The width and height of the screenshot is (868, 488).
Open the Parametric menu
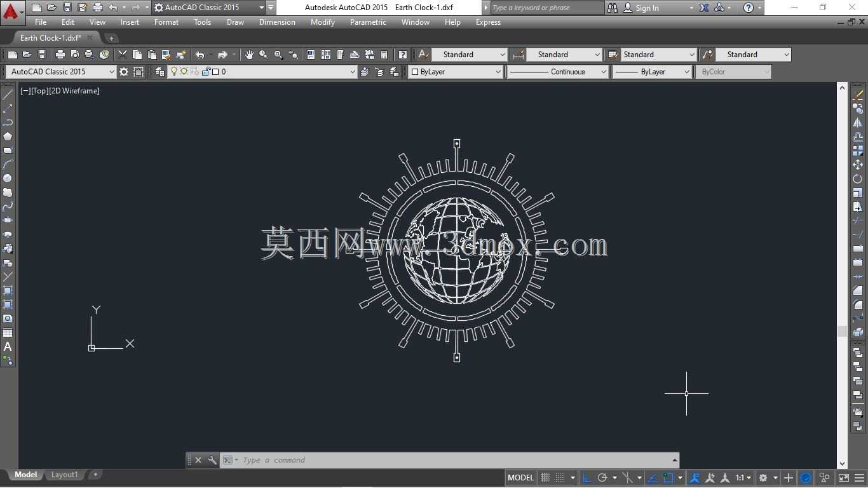click(368, 22)
